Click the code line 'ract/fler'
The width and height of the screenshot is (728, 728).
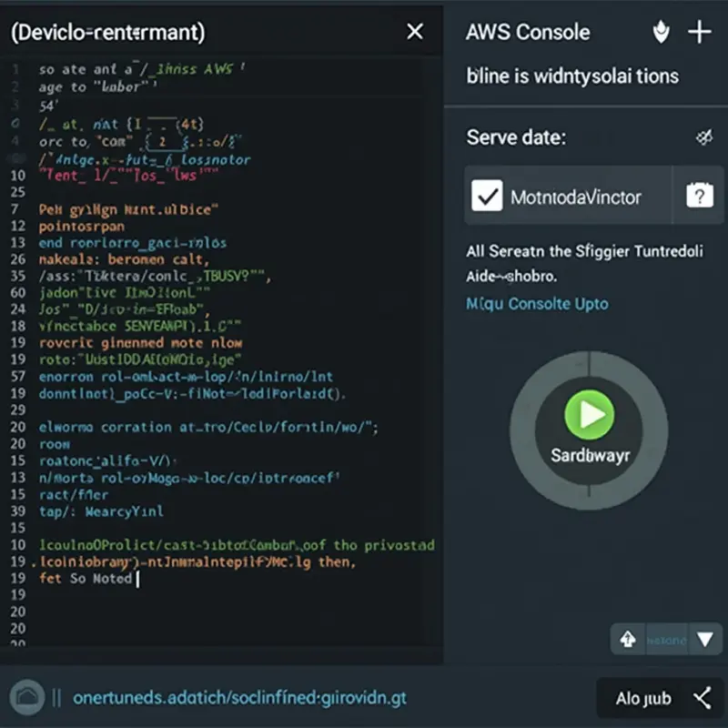tap(74, 494)
